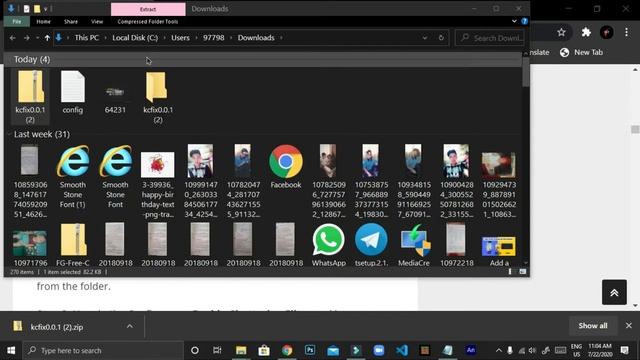The width and height of the screenshot is (640, 360).
Task: Close the Chrome downloads bar
Action: pos(629,326)
